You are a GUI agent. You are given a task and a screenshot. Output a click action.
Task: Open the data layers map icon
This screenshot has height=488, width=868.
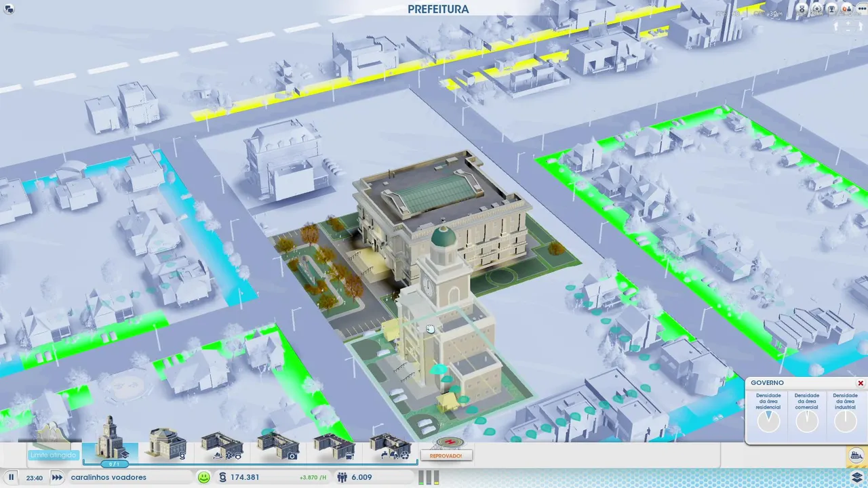[857, 477]
